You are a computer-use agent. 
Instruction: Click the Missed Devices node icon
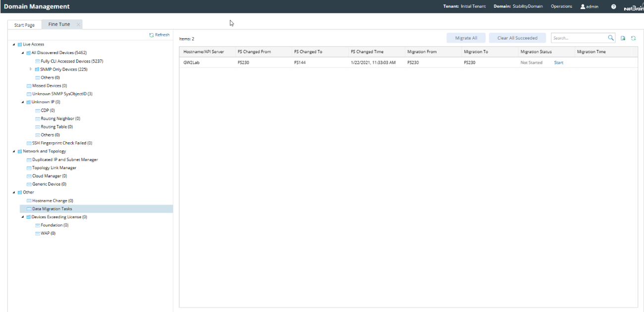click(29, 86)
